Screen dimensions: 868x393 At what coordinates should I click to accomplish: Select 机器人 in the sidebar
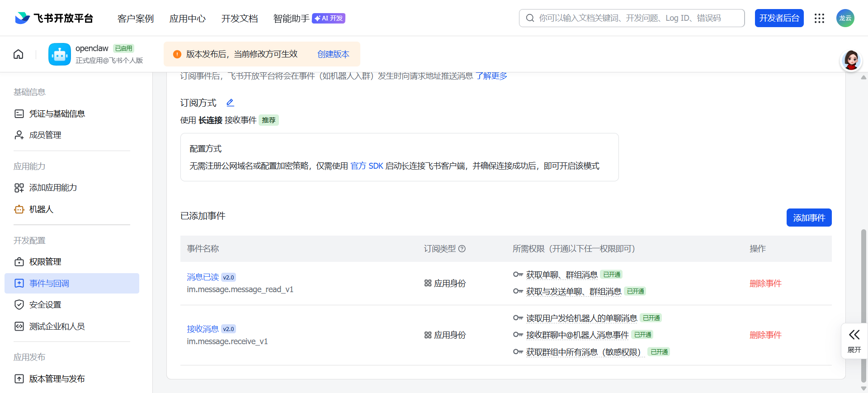(41, 209)
